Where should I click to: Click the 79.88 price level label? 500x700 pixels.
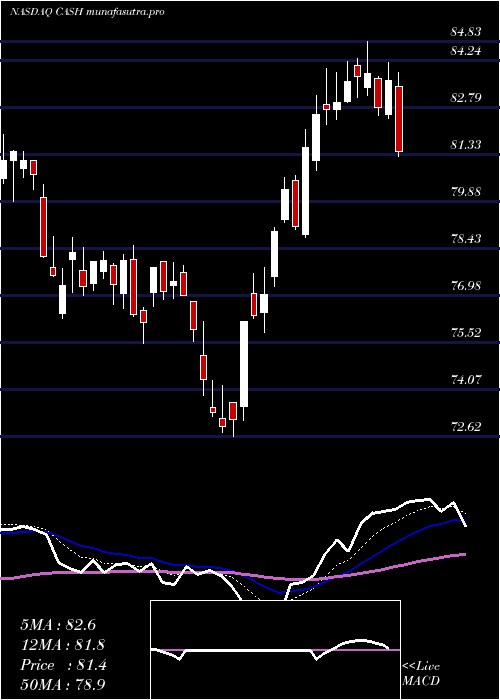point(466,192)
